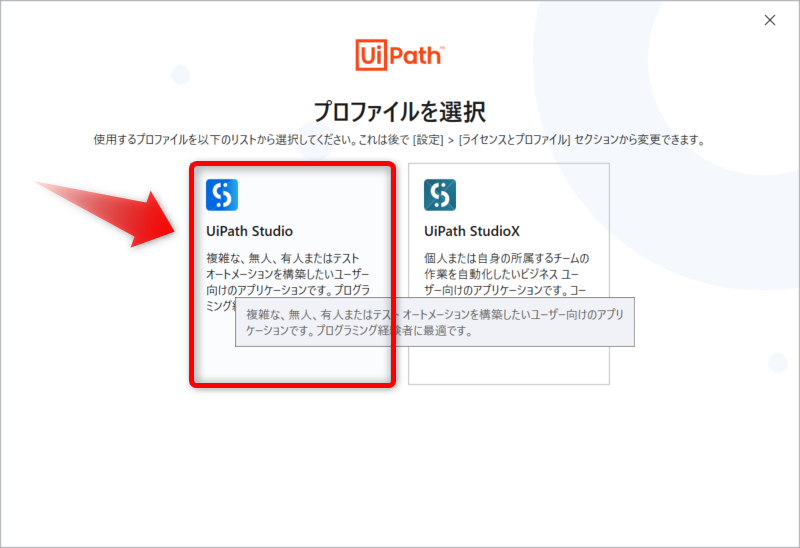This screenshot has width=800, height=548.
Task: Click the tooltip text ending 経験者に最適です
Action: (x=435, y=322)
